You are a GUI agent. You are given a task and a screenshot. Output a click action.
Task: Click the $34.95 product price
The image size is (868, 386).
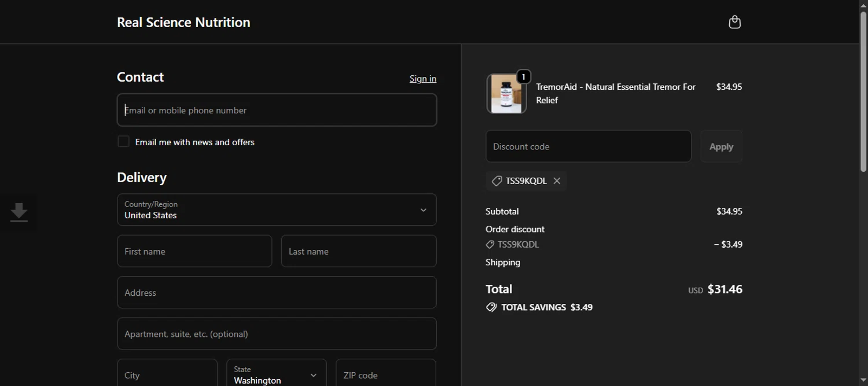point(729,87)
